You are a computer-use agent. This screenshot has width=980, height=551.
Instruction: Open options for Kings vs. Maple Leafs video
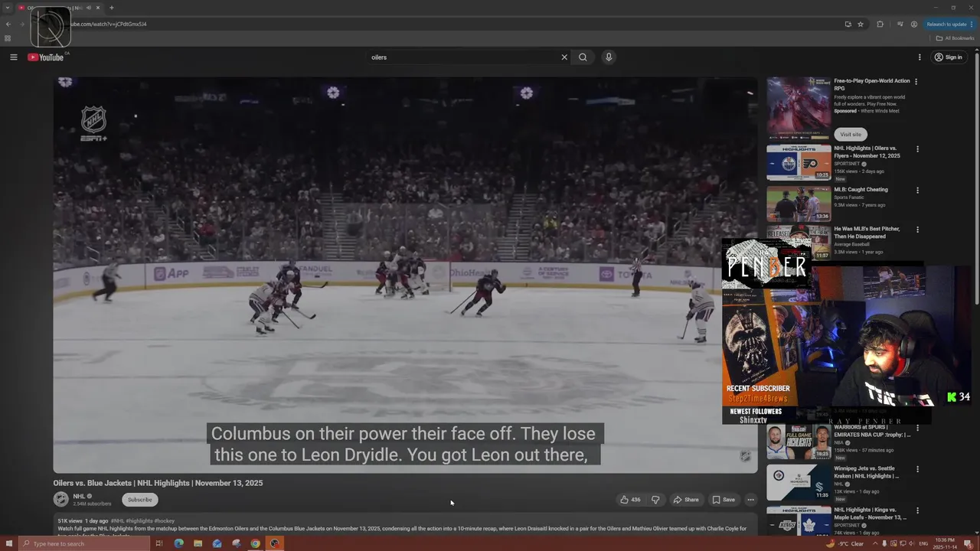(917, 510)
